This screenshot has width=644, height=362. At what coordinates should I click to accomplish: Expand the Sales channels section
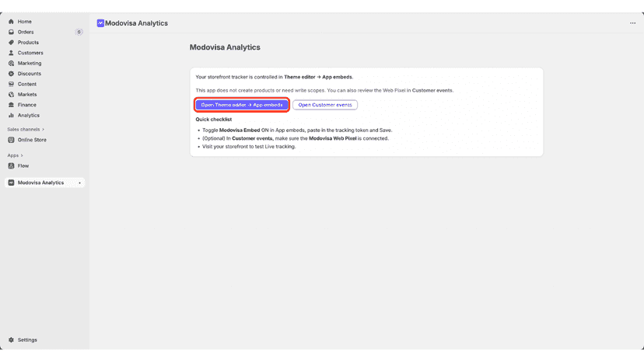(26, 129)
